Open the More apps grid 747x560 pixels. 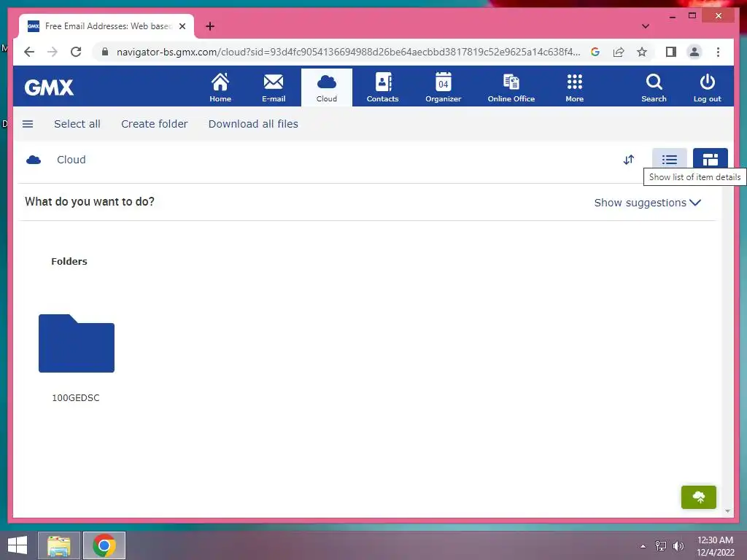click(575, 87)
